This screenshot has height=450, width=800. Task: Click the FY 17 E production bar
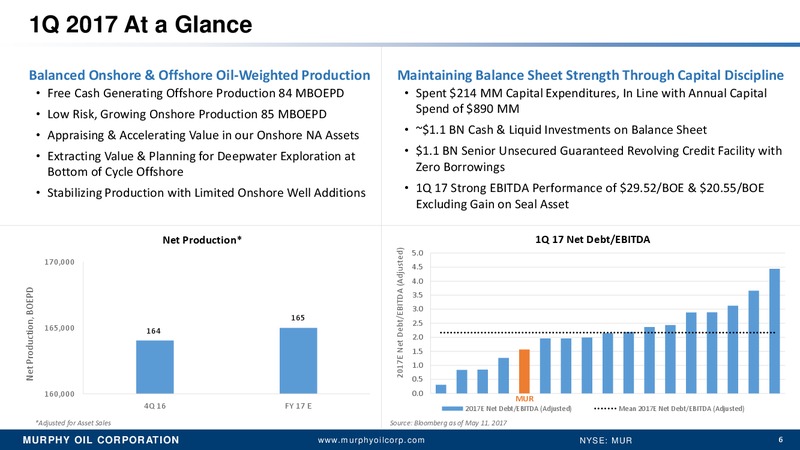pyautogui.click(x=298, y=361)
